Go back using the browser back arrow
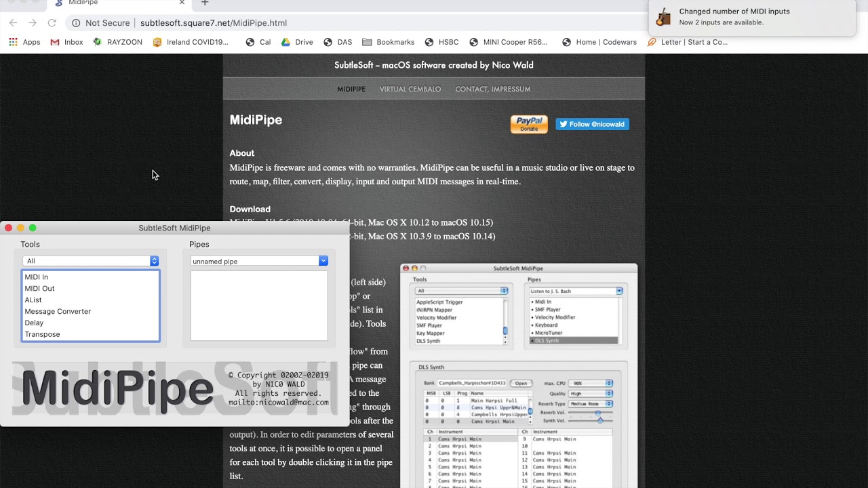This screenshot has width=868, height=488. coord(14,23)
